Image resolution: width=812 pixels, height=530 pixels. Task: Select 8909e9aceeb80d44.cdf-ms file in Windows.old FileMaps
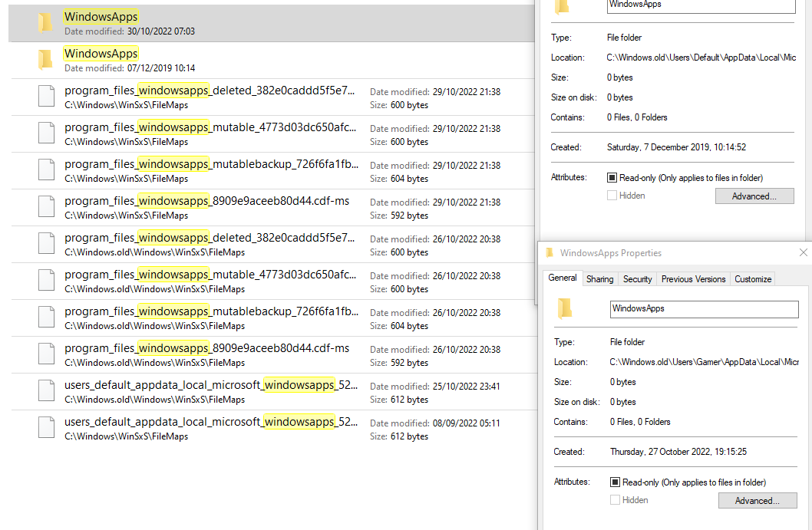207,347
